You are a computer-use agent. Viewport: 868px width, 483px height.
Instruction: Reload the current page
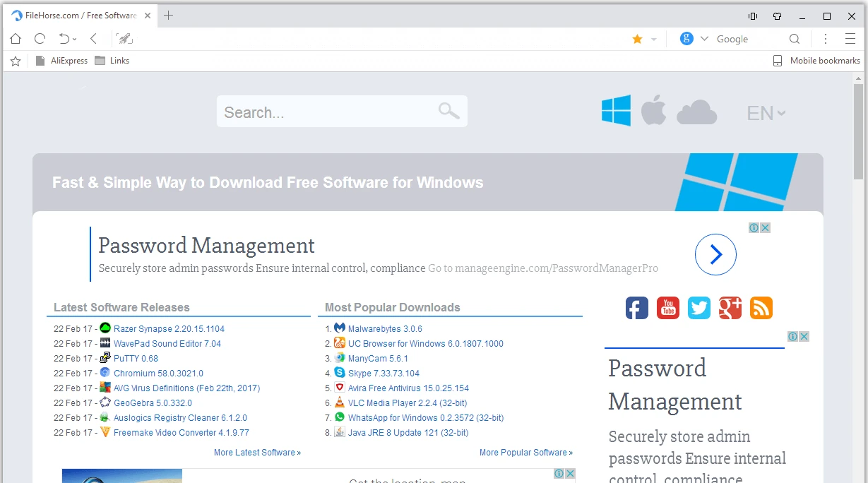[40, 39]
